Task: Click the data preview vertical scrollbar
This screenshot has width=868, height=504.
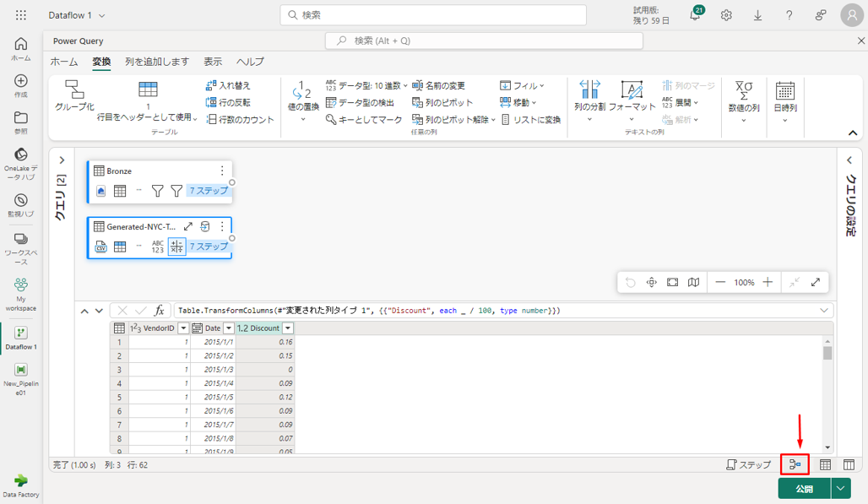Action: 827,354
